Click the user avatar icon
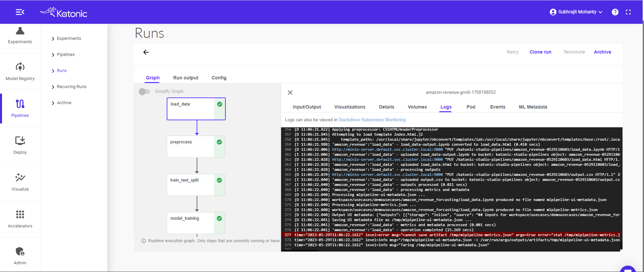 pyautogui.click(x=553, y=12)
